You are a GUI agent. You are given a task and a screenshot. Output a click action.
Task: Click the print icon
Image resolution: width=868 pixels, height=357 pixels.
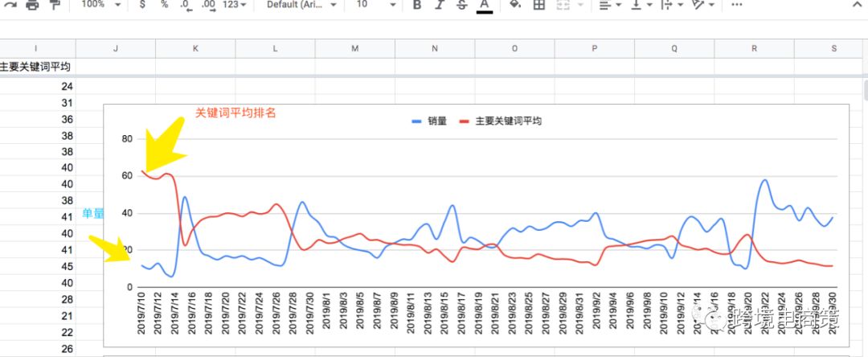coord(33,5)
